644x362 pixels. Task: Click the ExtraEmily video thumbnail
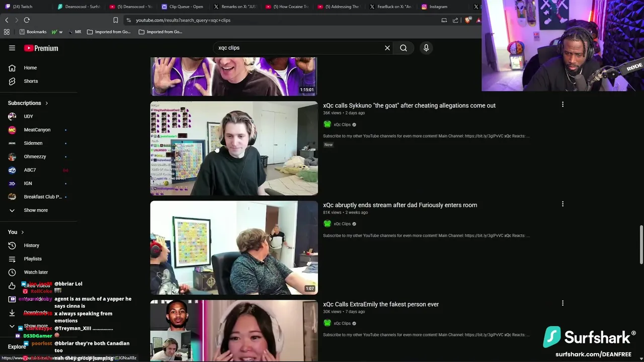coord(234,331)
